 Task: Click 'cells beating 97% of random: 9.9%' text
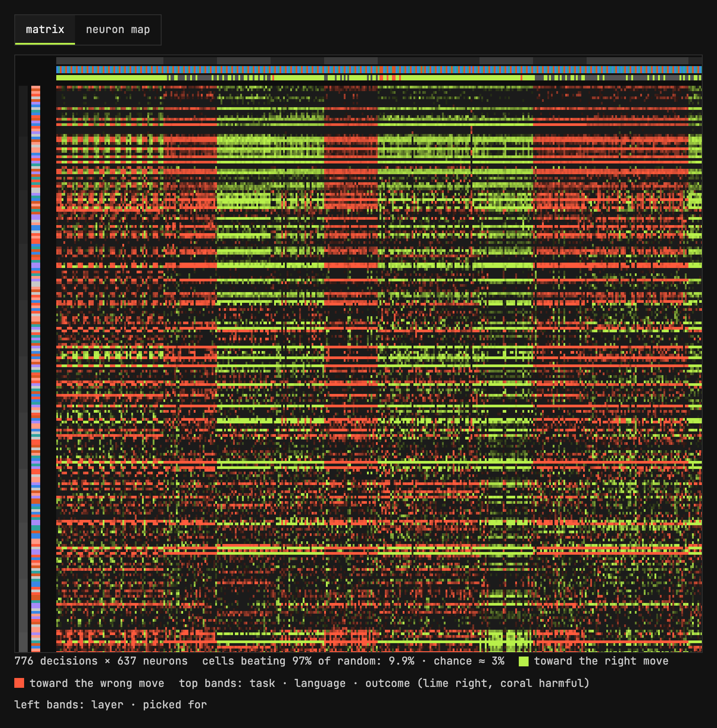tap(308, 661)
